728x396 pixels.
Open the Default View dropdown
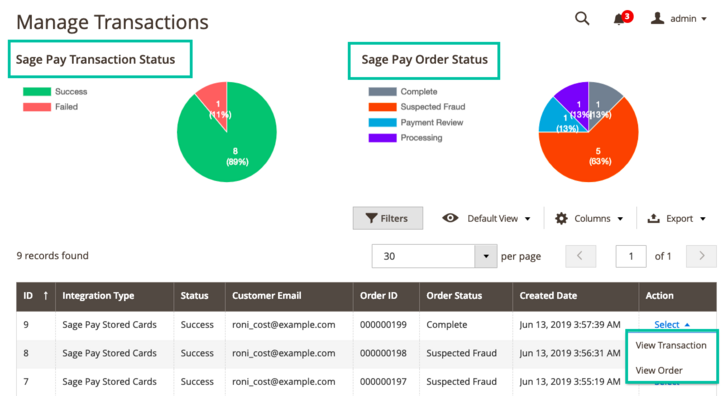click(486, 218)
